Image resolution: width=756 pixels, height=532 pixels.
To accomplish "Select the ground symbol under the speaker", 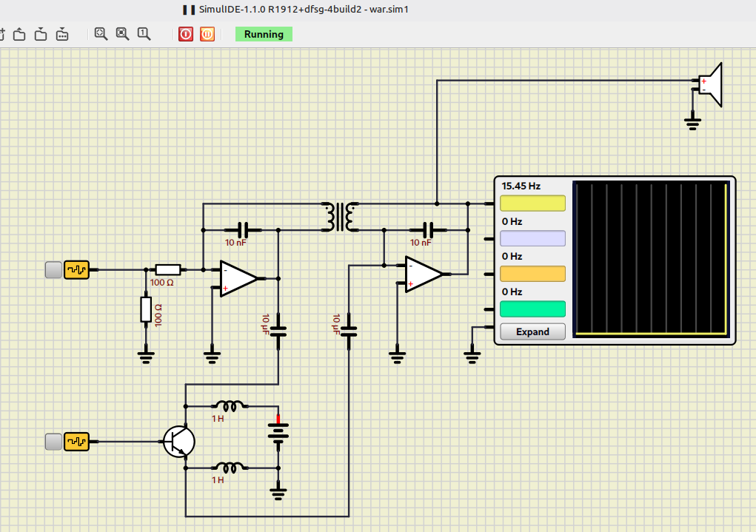I will [x=693, y=121].
